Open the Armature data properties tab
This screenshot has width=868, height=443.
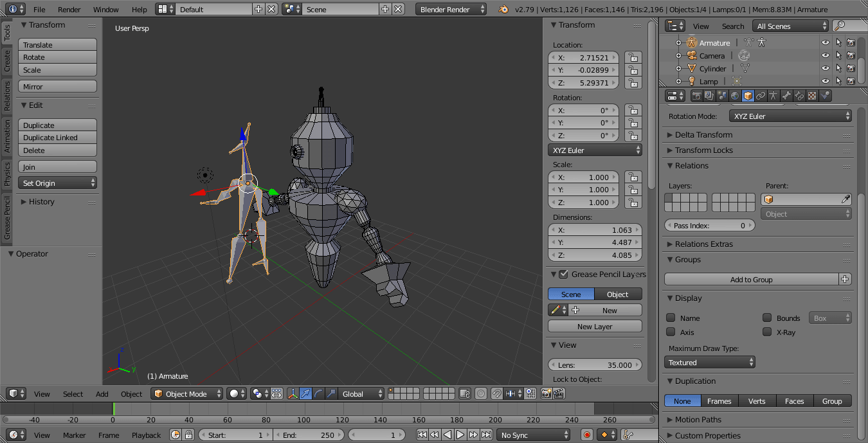point(773,95)
